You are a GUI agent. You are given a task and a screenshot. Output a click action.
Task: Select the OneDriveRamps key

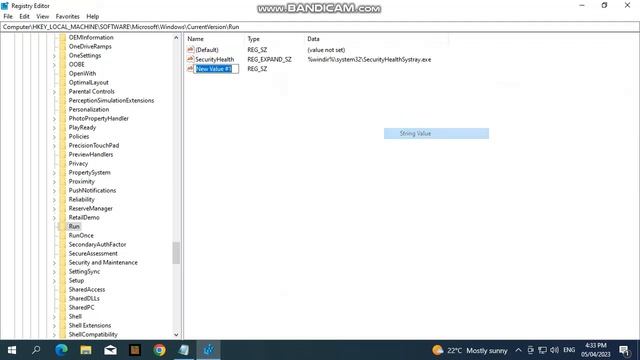(90, 47)
